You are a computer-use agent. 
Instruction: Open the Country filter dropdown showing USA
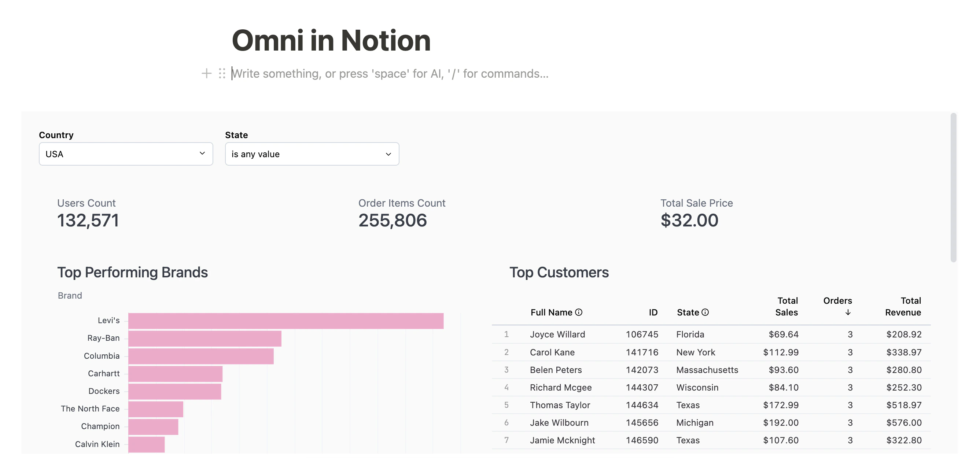pos(126,154)
